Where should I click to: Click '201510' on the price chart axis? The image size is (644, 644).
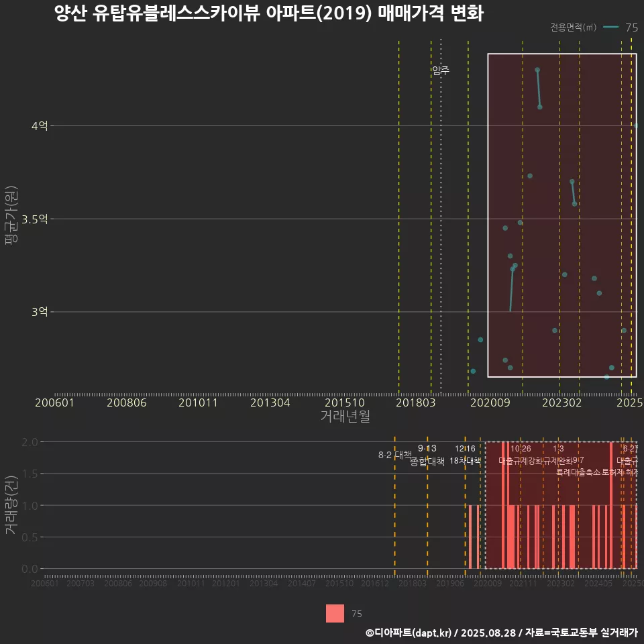point(345,402)
